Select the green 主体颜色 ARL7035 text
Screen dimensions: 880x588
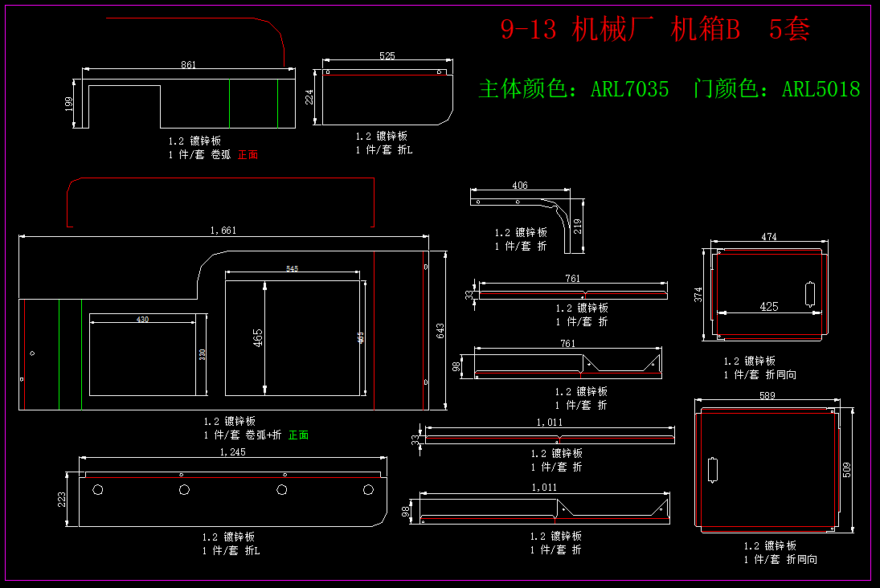[x=573, y=88]
